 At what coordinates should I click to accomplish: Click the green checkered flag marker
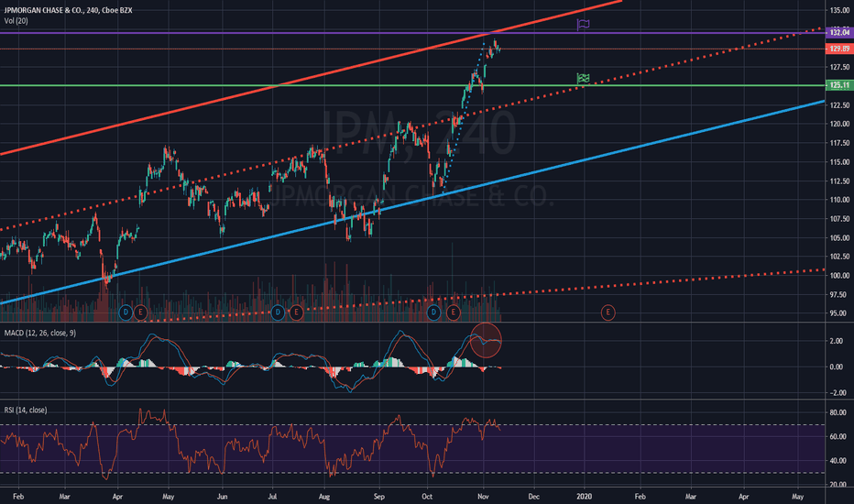(x=583, y=79)
